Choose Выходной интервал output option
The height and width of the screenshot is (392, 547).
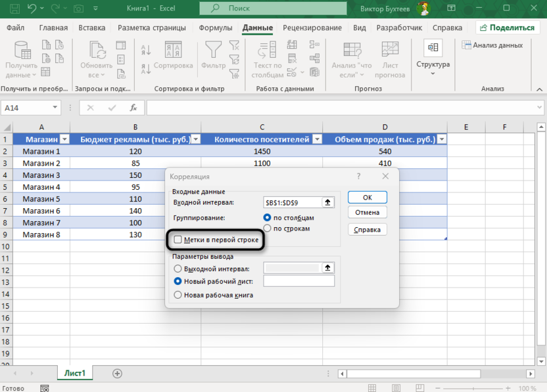pos(178,269)
